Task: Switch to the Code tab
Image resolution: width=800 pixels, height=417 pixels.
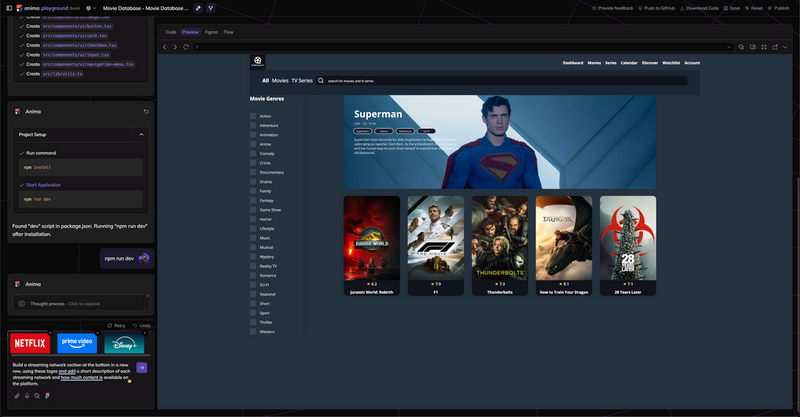Action: [171, 32]
